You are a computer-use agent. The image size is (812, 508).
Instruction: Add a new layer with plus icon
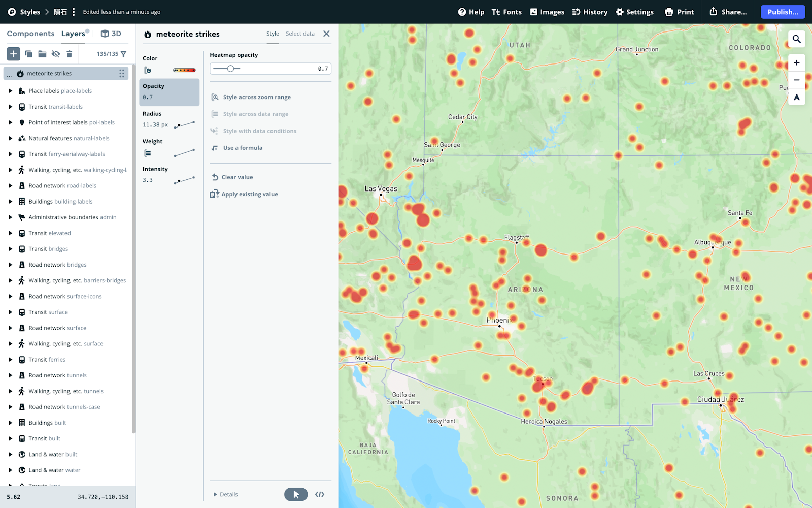click(13, 54)
